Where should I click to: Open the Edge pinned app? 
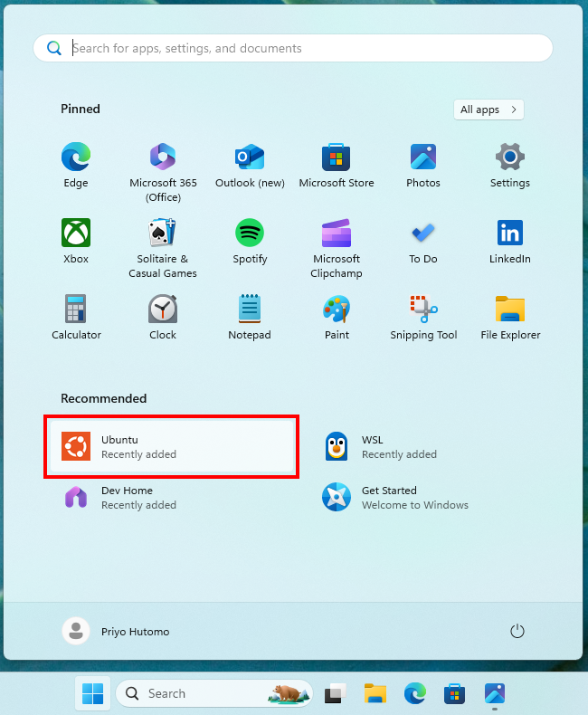click(x=76, y=166)
